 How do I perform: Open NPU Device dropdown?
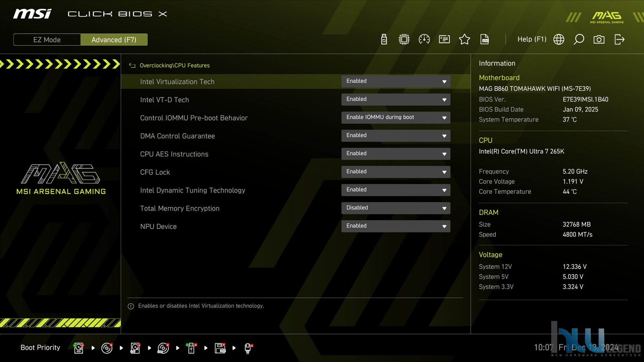396,226
